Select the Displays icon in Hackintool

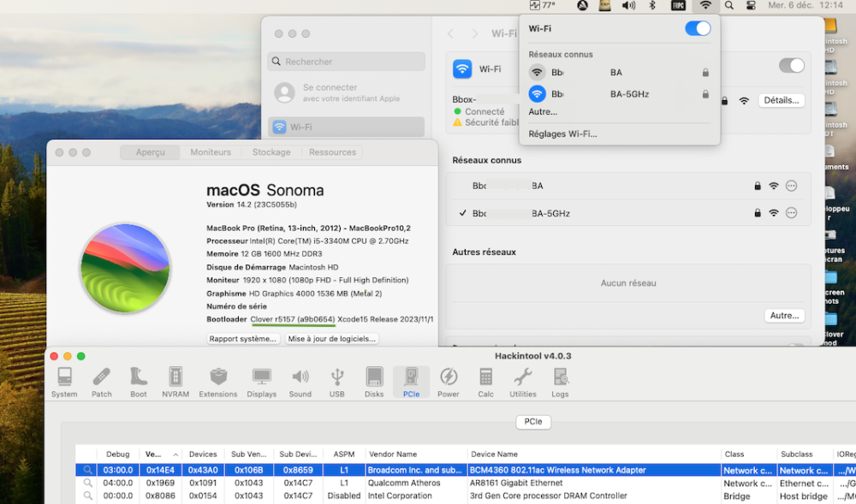point(261,382)
